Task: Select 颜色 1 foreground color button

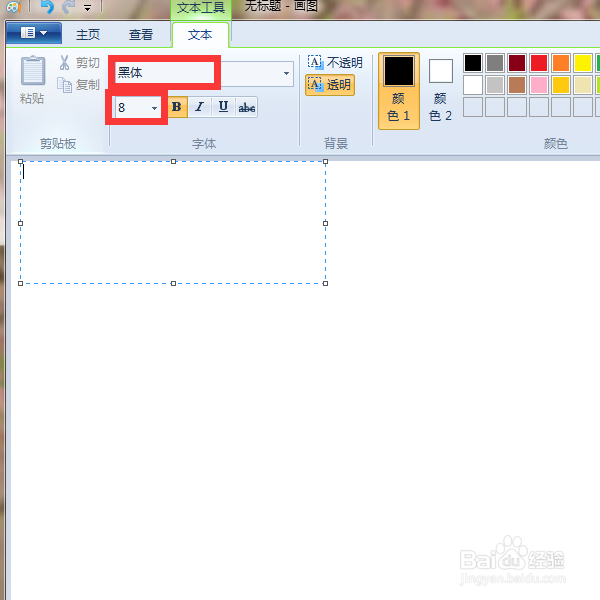Action: pos(399,91)
